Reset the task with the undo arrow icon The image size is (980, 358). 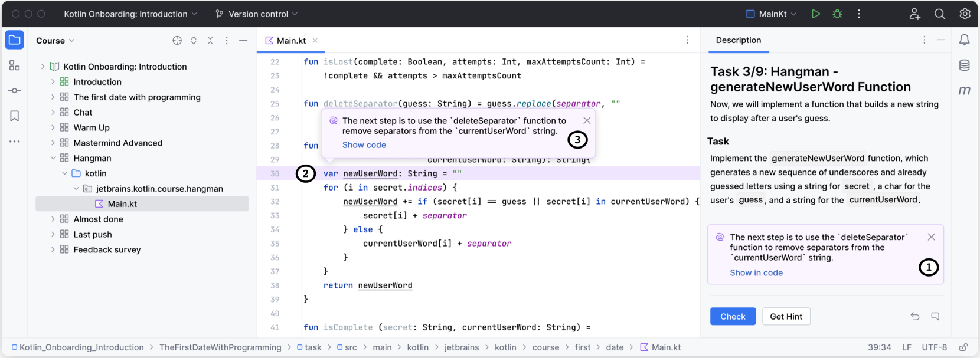915,317
